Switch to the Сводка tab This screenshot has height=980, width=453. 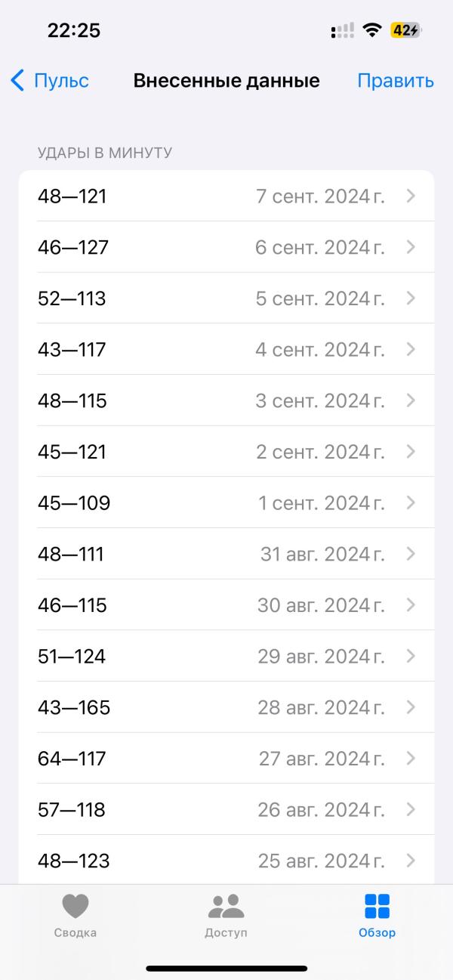pyautogui.click(x=75, y=915)
